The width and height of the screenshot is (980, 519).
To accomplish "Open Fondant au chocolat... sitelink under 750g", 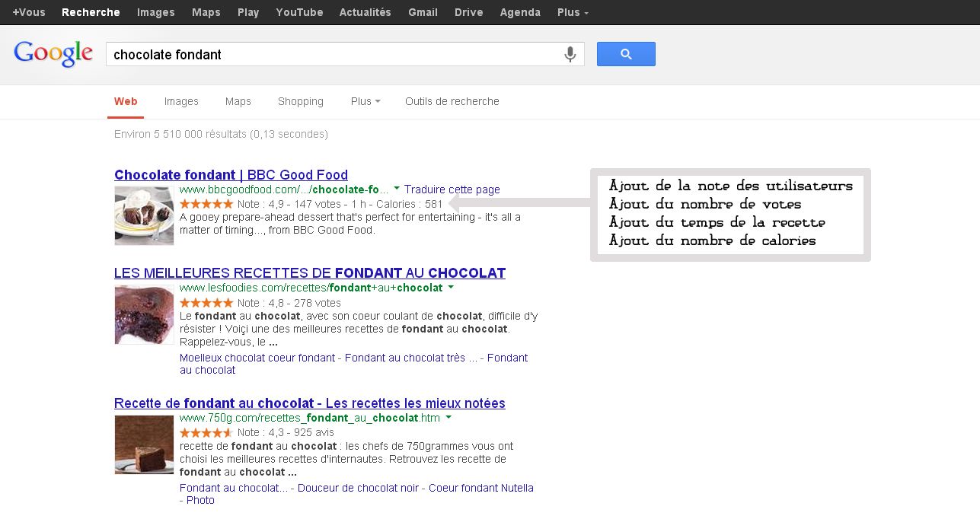I will tap(234, 488).
